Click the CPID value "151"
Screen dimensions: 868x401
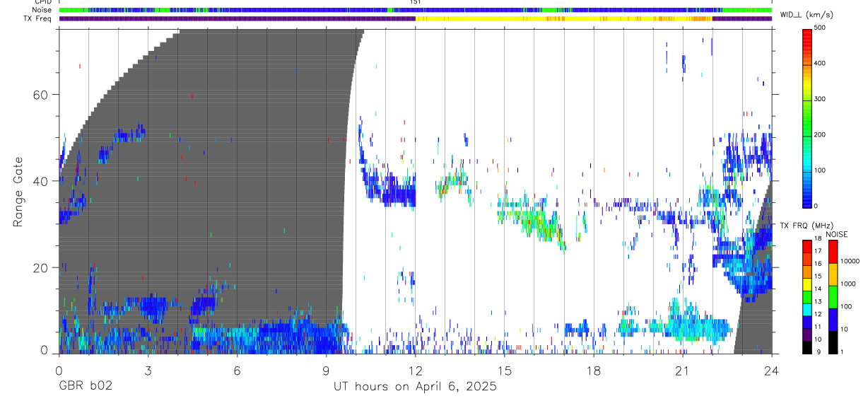[x=415, y=2]
